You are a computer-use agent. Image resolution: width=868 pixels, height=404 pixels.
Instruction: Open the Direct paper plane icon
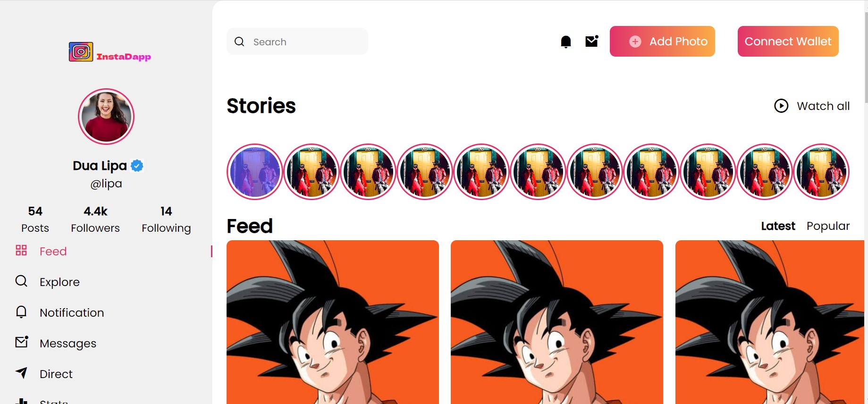click(21, 373)
